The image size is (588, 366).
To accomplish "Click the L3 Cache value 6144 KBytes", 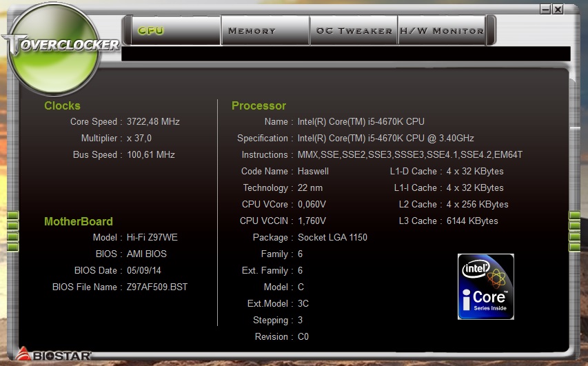I will pyautogui.click(x=472, y=221).
